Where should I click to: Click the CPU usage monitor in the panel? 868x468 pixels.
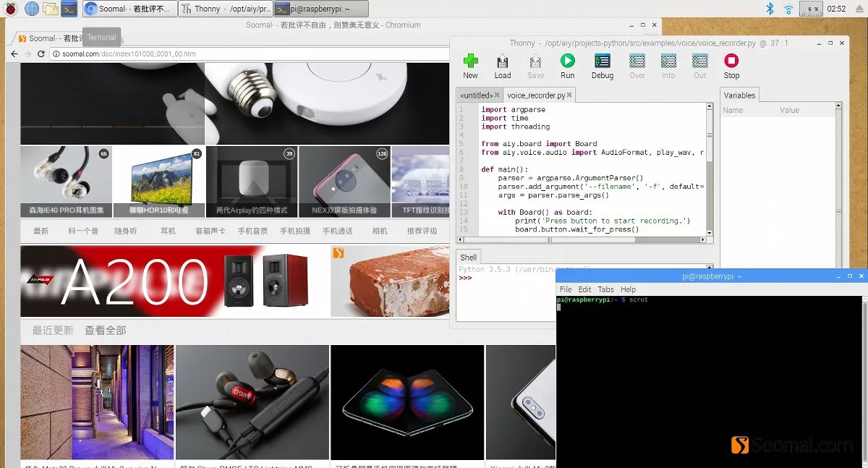click(810, 9)
